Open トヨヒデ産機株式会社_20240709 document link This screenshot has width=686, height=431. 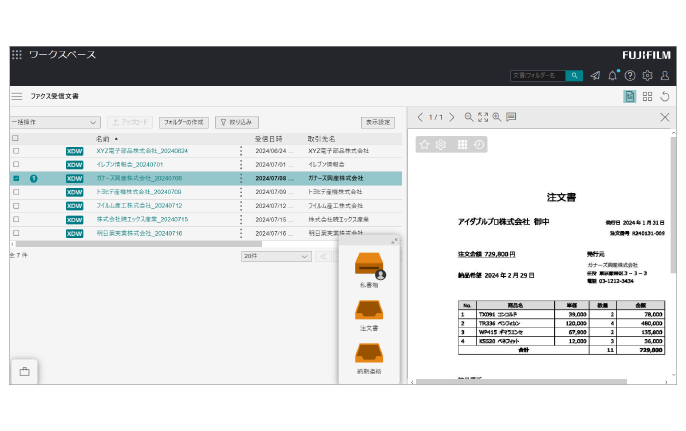pos(139,192)
